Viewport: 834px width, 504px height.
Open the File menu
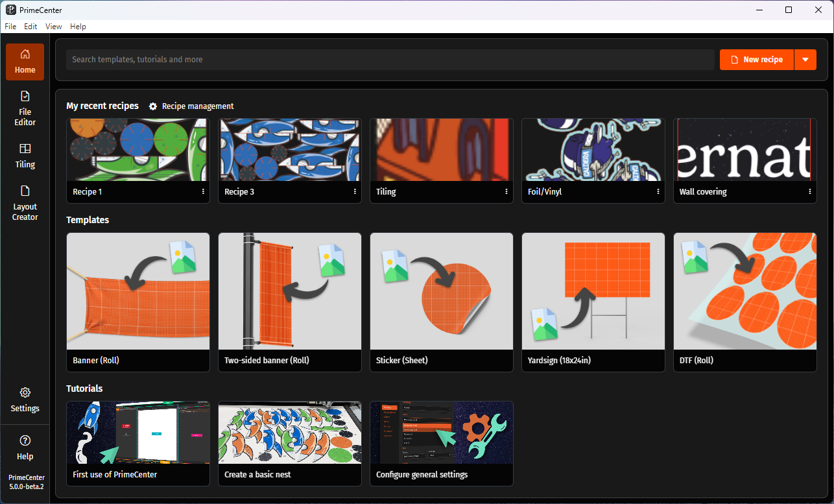click(x=10, y=27)
